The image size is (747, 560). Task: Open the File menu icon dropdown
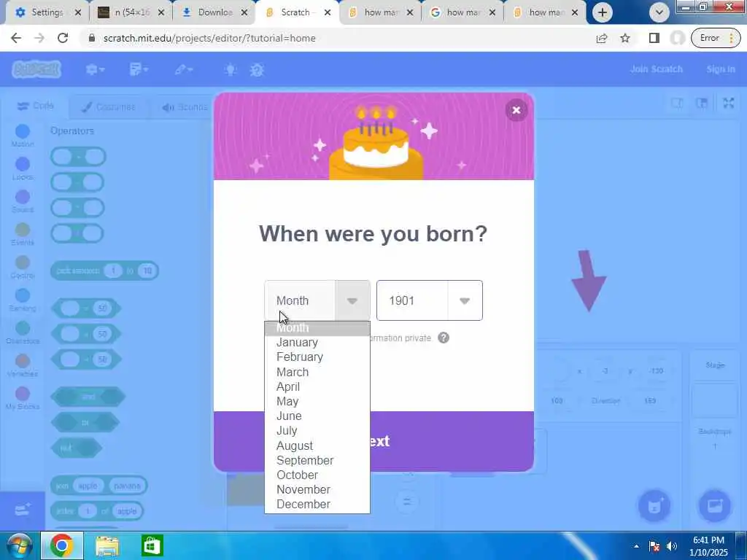pyautogui.click(x=139, y=69)
